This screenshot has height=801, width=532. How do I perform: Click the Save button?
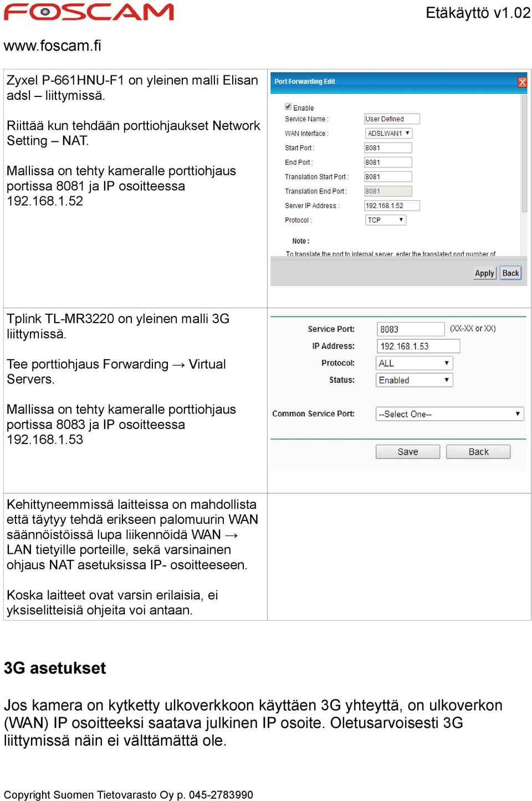[408, 452]
